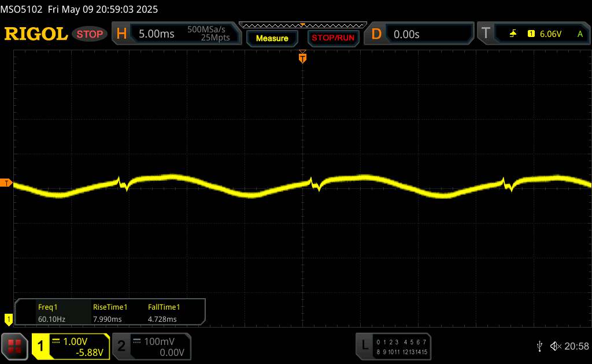Tap the orange D delay icon
The image size is (592, 364).
(376, 34)
